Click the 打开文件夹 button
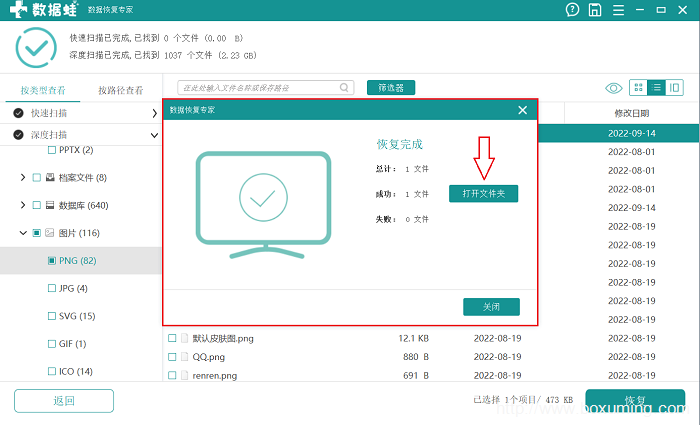The height and width of the screenshot is (425, 700). (483, 194)
